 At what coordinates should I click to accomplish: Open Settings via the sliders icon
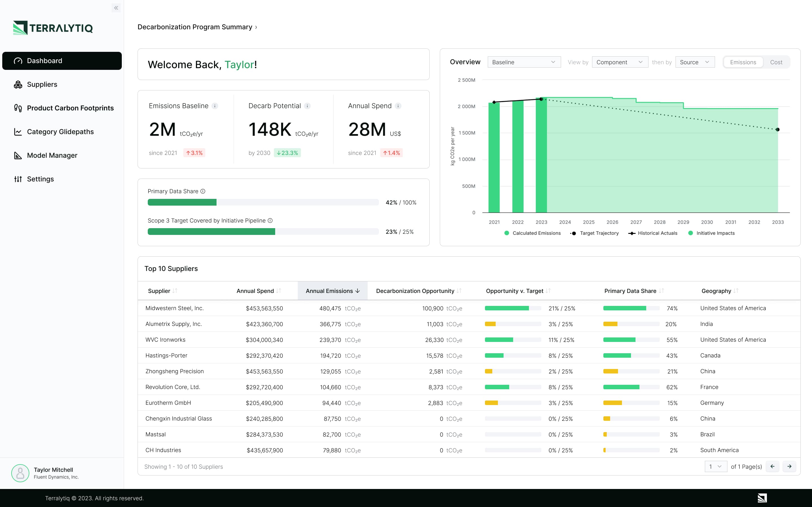18,179
